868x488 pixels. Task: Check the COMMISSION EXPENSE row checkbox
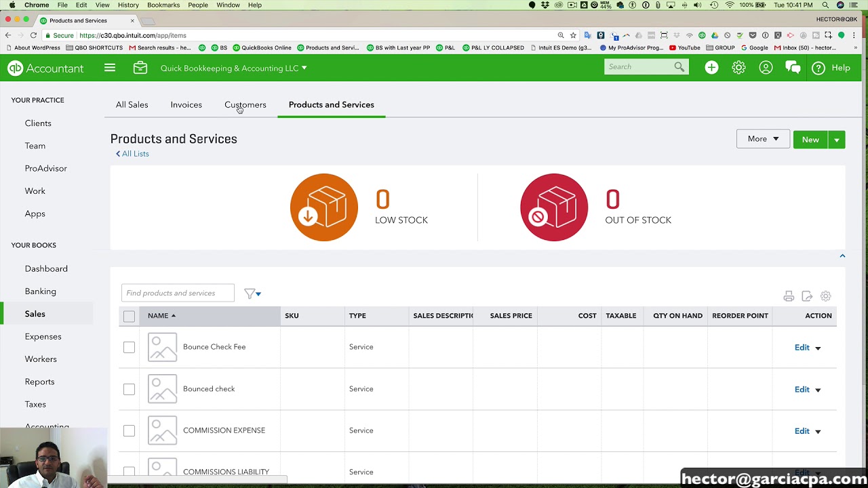[x=129, y=430]
